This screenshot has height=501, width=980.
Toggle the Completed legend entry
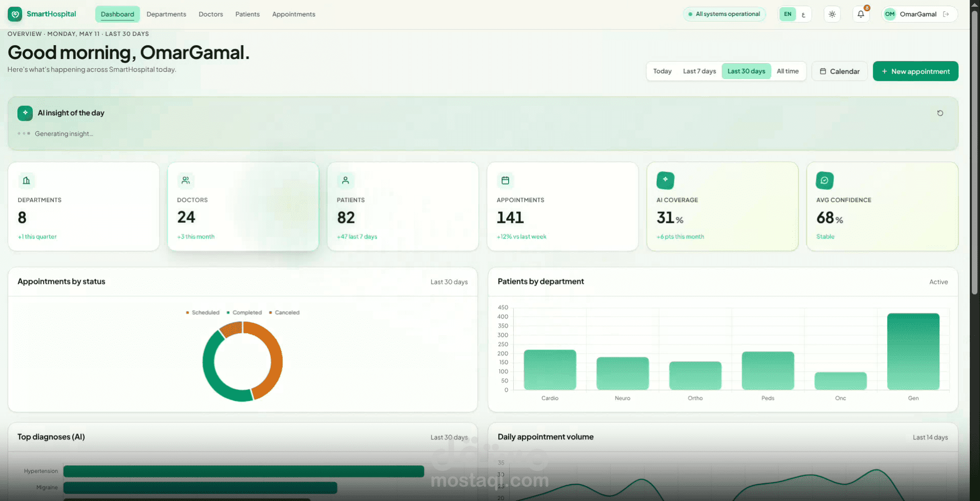pyautogui.click(x=244, y=313)
